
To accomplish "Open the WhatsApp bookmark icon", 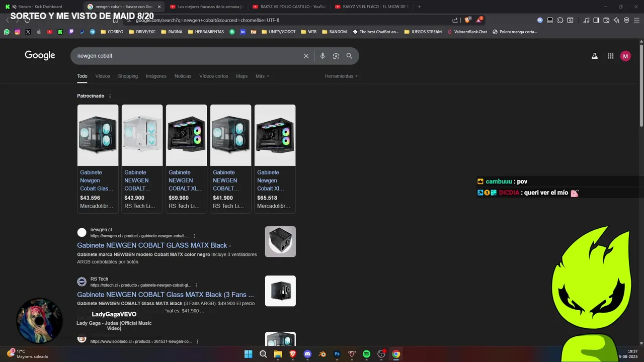I will point(7,32).
